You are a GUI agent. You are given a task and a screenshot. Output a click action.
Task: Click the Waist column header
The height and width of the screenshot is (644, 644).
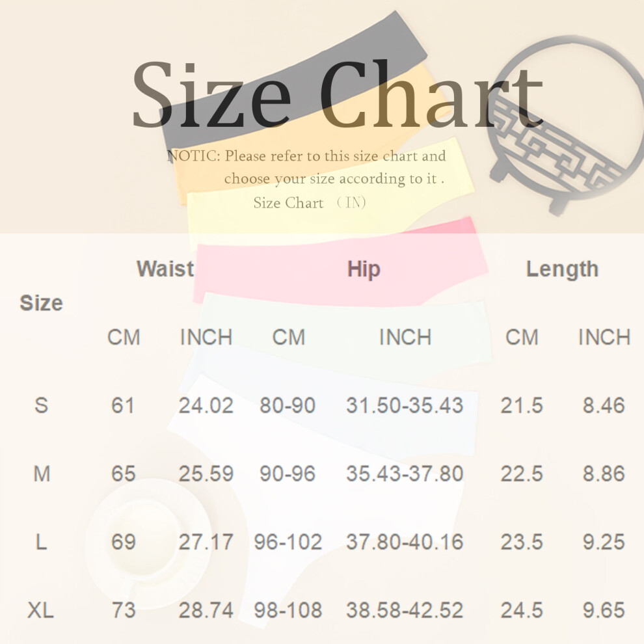click(x=165, y=269)
